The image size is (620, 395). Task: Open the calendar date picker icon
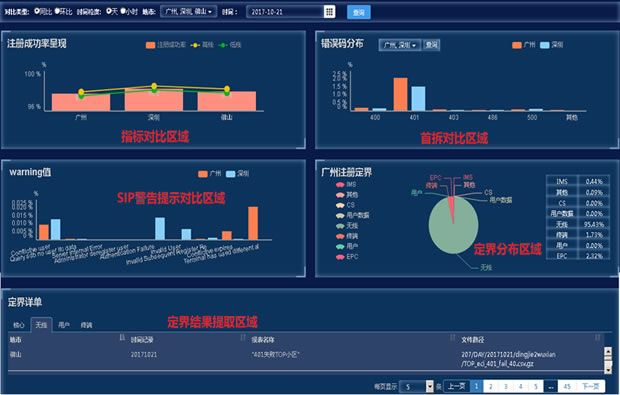click(x=329, y=11)
